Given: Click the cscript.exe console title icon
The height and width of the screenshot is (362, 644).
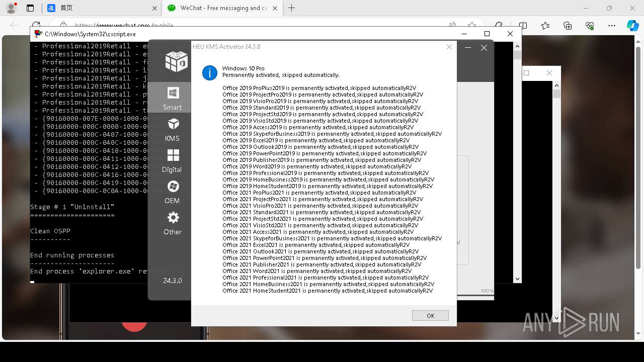Looking at the screenshot, I should point(38,34).
